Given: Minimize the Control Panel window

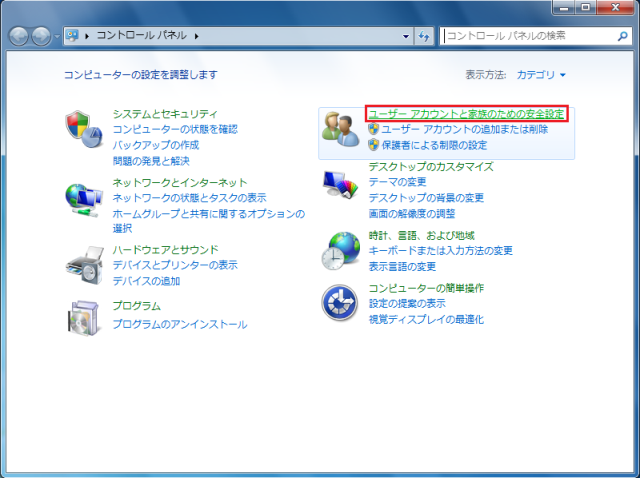Looking at the screenshot, I should point(564,7).
